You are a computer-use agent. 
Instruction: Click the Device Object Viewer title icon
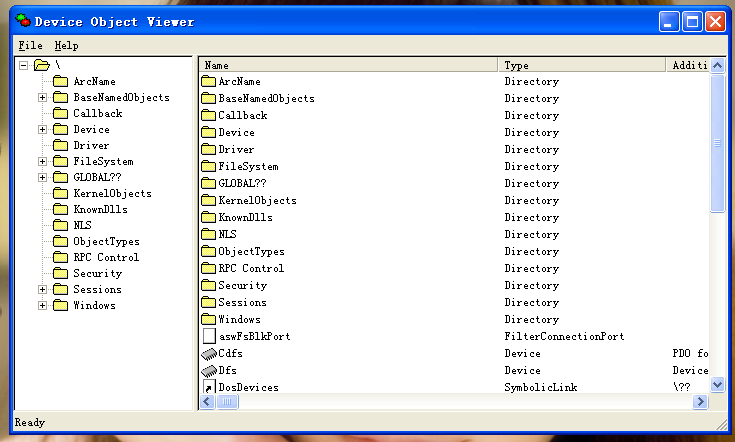tap(22, 21)
